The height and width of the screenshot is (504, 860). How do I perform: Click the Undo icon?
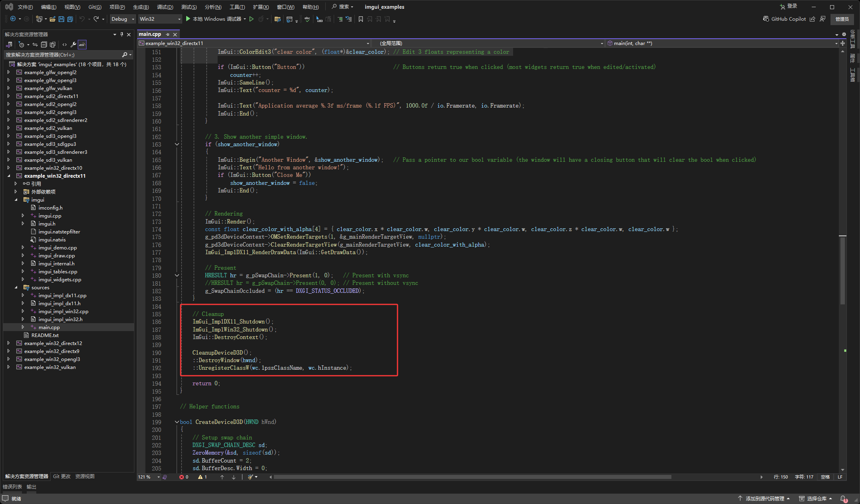point(82,19)
